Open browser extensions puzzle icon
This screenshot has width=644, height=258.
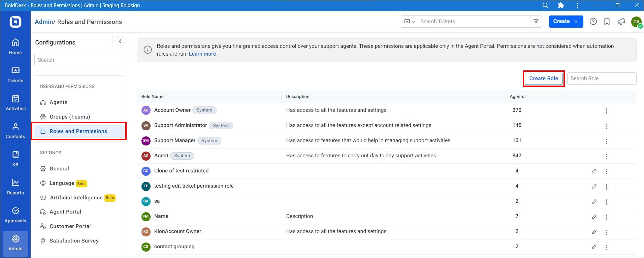[561, 5]
